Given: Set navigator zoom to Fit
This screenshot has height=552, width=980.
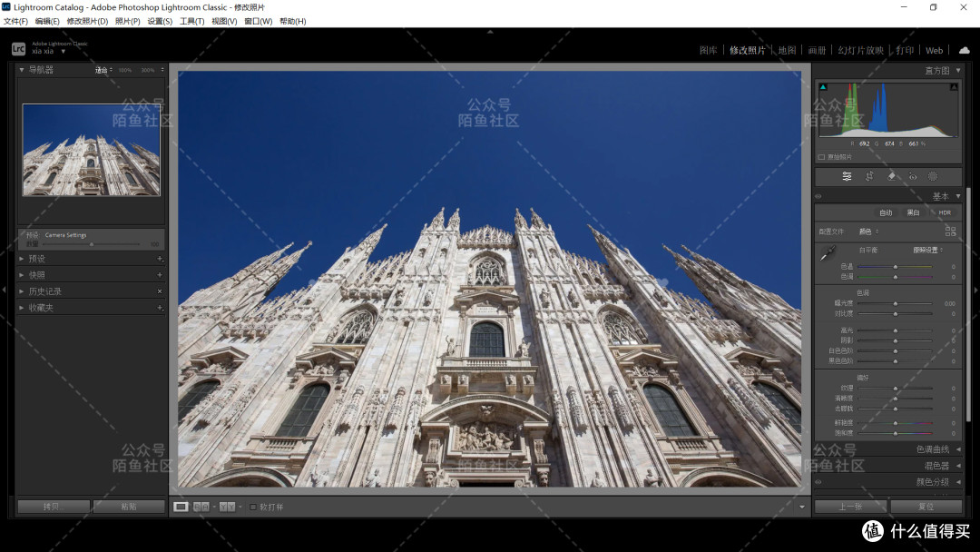Looking at the screenshot, I should [x=102, y=70].
